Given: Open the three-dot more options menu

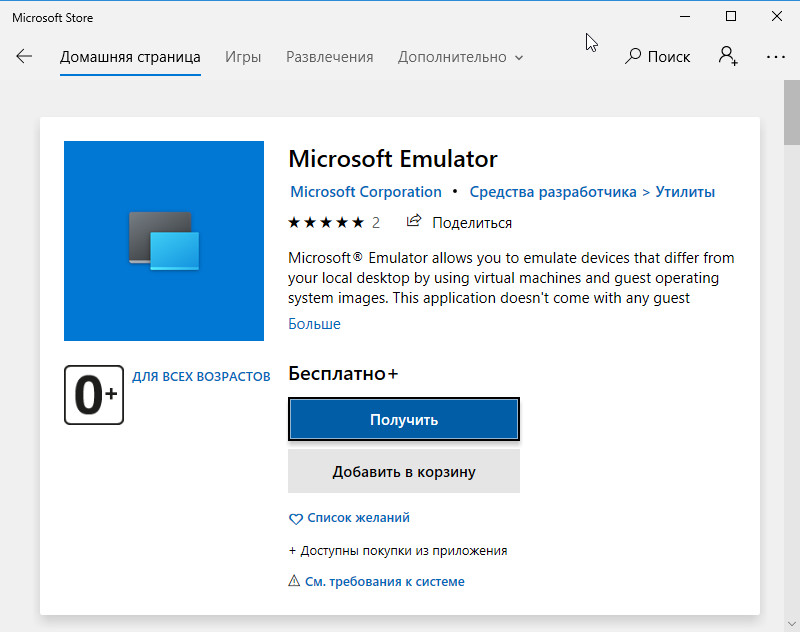Looking at the screenshot, I should tap(776, 57).
